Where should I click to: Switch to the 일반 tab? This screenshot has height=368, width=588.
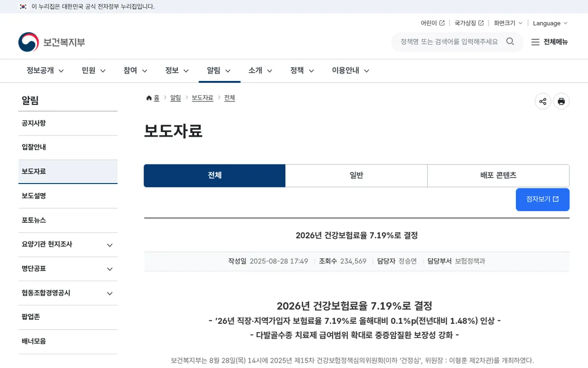(357, 176)
